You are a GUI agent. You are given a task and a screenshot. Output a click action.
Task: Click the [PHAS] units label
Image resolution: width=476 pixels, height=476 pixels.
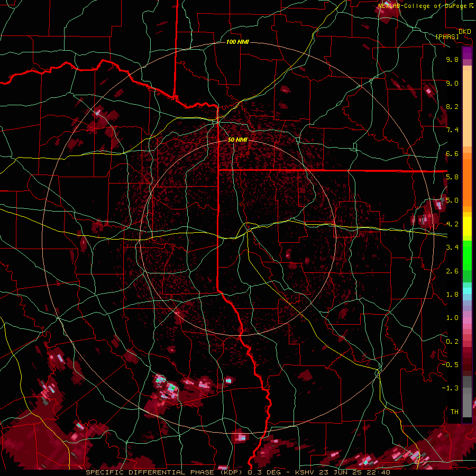[x=447, y=37]
